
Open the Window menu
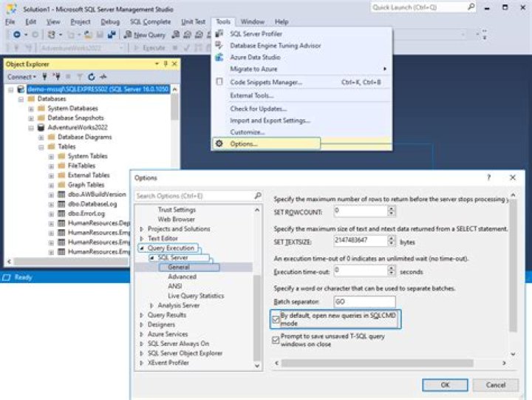click(x=252, y=22)
